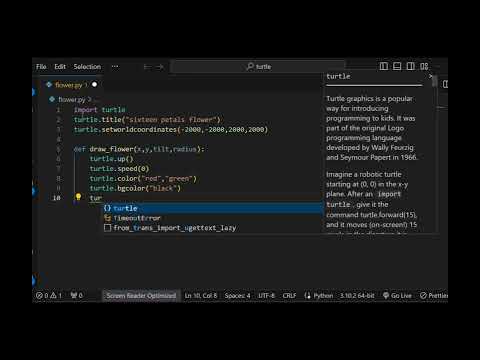Click the typed text tur on line 10
The image size is (480, 360).
(96, 198)
